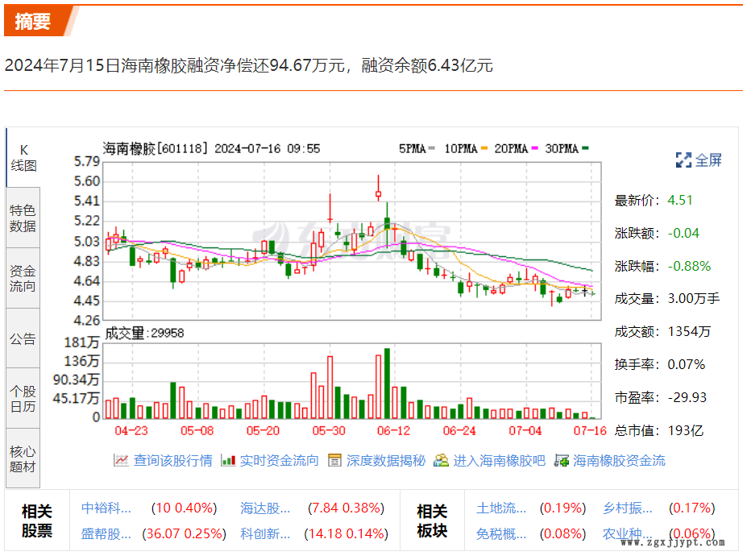747x560 pixels.
Task: Click the monitor icon beside 海南橡胶资金流
Action: [x=561, y=460]
